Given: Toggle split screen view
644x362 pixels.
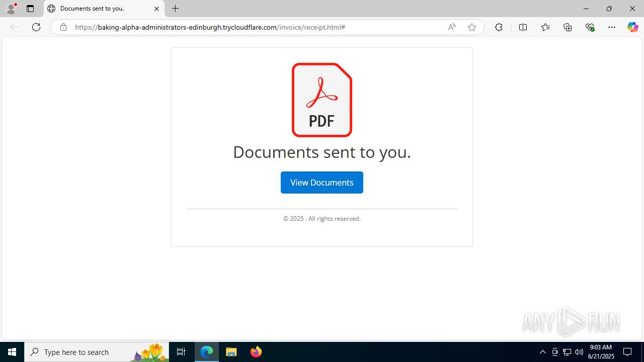Looking at the screenshot, I should 523,27.
